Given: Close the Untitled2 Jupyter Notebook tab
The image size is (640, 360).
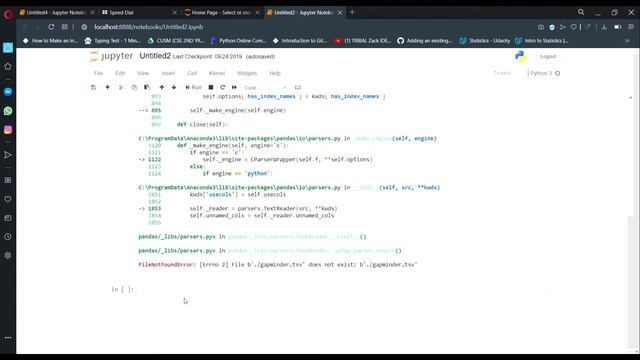Looking at the screenshot, I should point(340,13).
